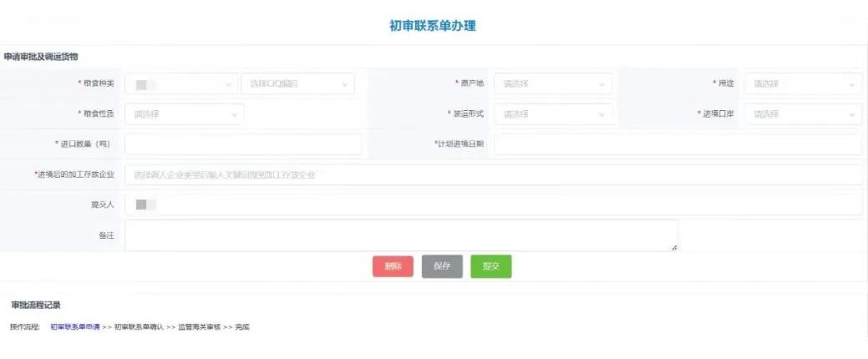Open the 装运形式 dropdown list

point(543,114)
